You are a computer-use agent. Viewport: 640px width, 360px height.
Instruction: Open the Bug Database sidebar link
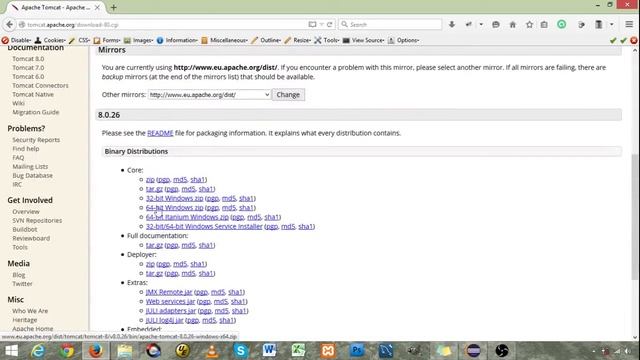tap(32, 176)
